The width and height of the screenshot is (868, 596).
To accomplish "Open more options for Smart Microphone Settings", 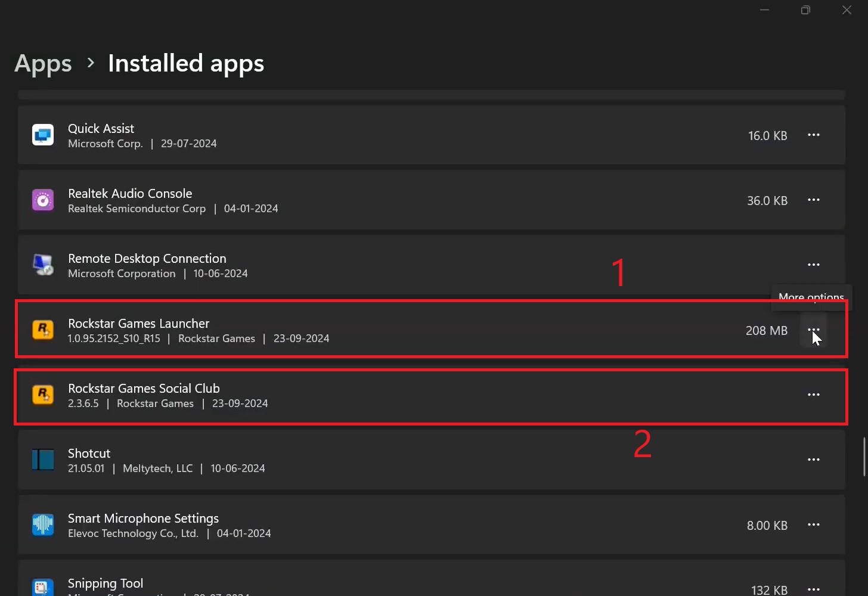I will [x=813, y=524].
